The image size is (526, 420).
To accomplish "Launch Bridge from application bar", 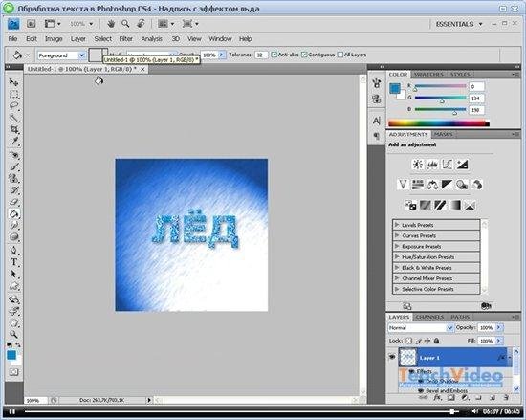I will (32, 24).
